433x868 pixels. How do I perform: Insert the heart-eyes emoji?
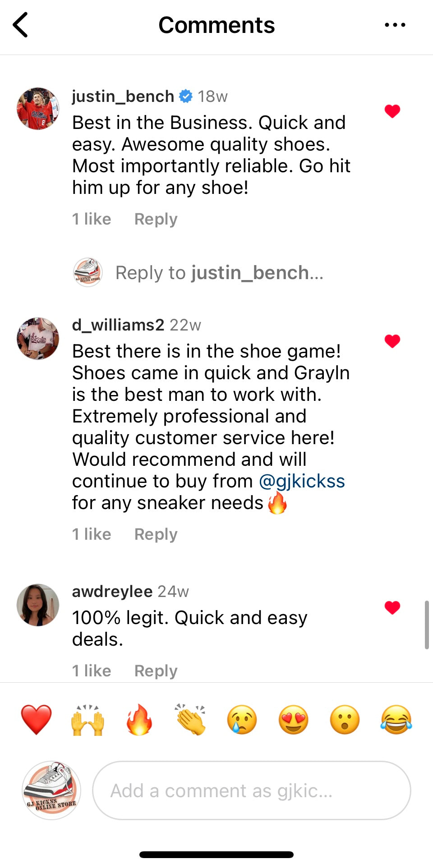[293, 720]
